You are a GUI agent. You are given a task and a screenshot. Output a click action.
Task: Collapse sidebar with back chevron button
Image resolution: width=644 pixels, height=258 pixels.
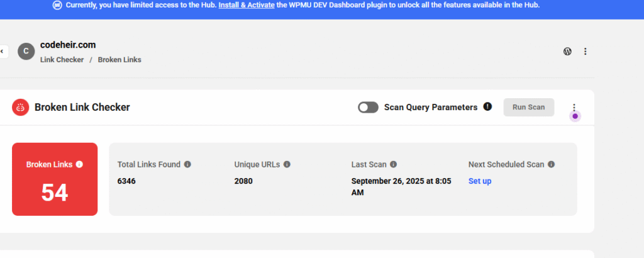pyautogui.click(x=3, y=52)
